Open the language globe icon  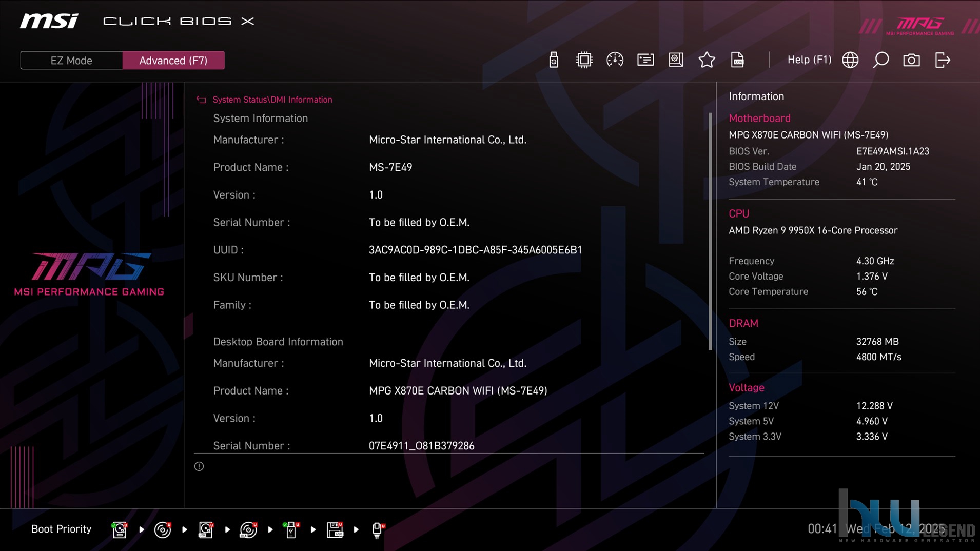(850, 60)
